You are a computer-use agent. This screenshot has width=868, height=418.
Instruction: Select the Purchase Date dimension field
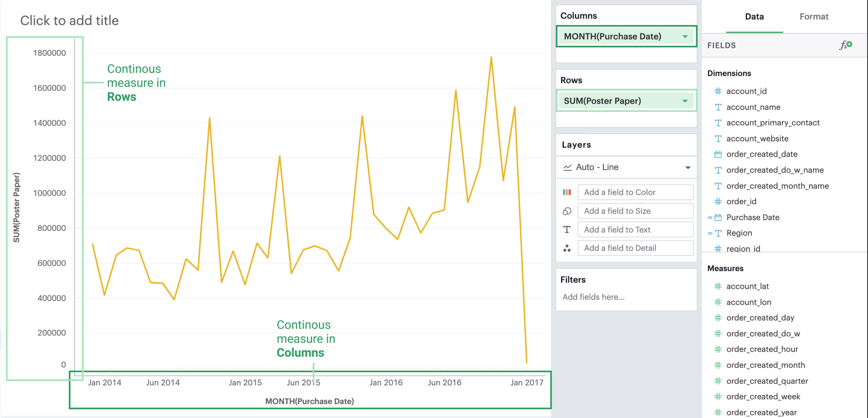click(753, 217)
